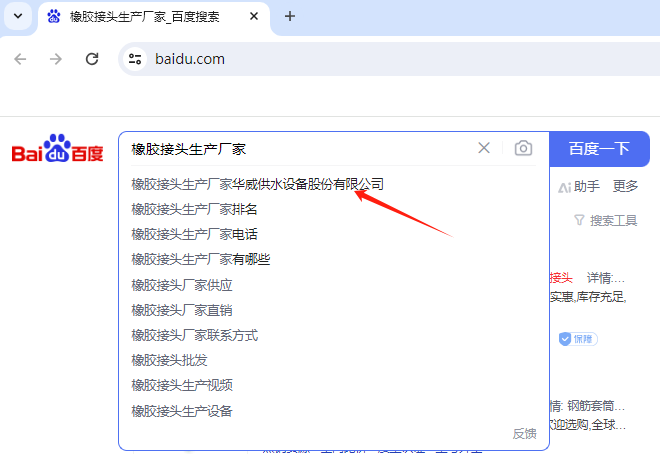Viewport: 660px width, 454px height.
Task: Open the 更多 more menu
Action: click(625, 186)
